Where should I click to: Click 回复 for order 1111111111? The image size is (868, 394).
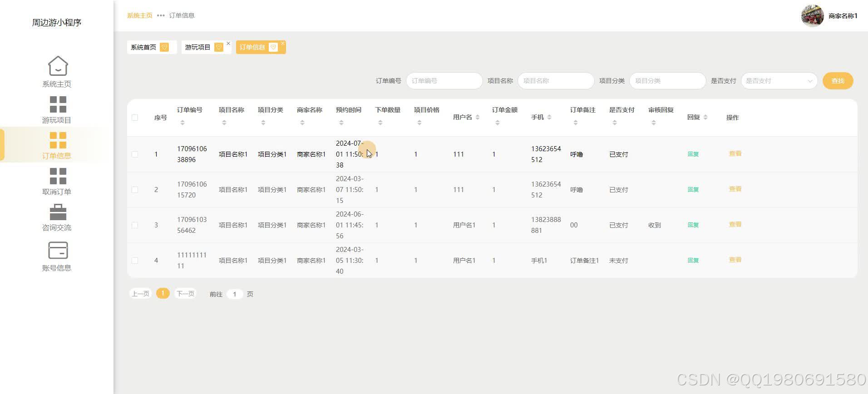click(x=693, y=260)
